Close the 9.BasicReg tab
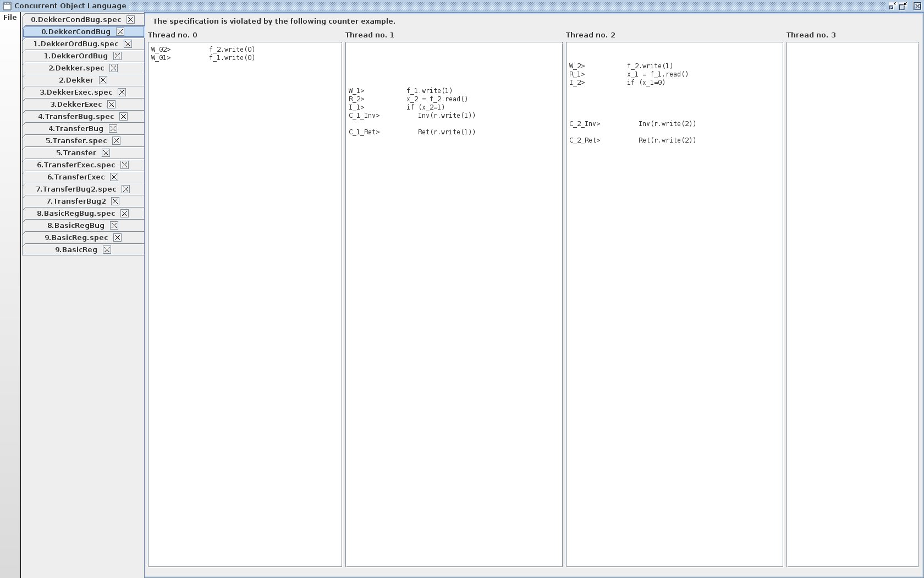The width and height of the screenshot is (924, 578). click(x=107, y=249)
